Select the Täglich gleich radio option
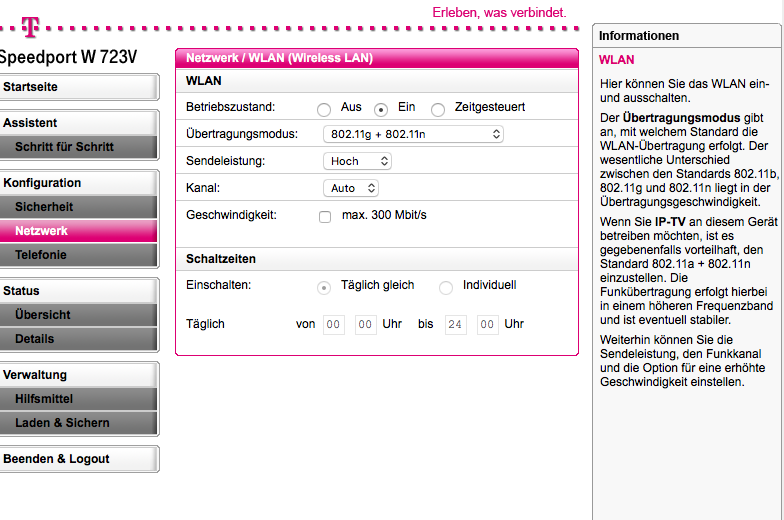The image size is (784, 520). point(324,288)
